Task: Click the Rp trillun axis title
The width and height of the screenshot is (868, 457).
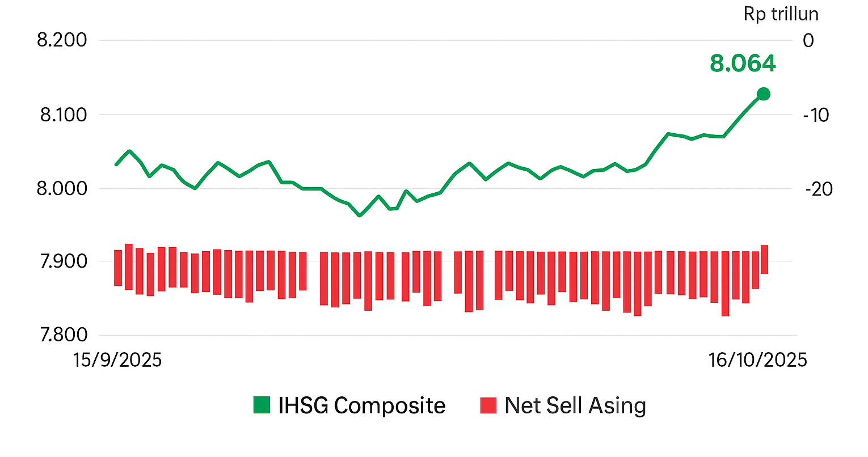Action: pyautogui.click(x=781, y=14)
